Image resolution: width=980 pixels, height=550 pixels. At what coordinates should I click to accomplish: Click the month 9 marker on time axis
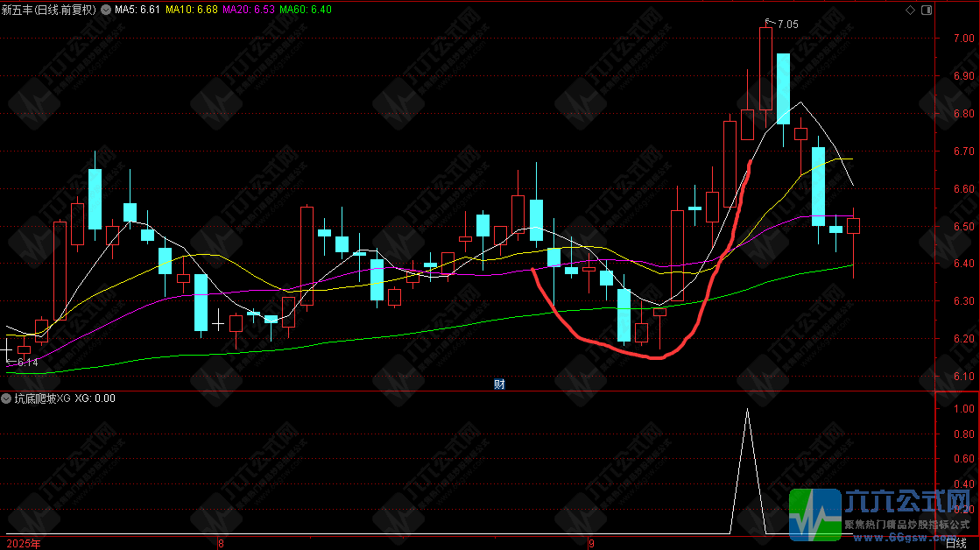[591, 543]
